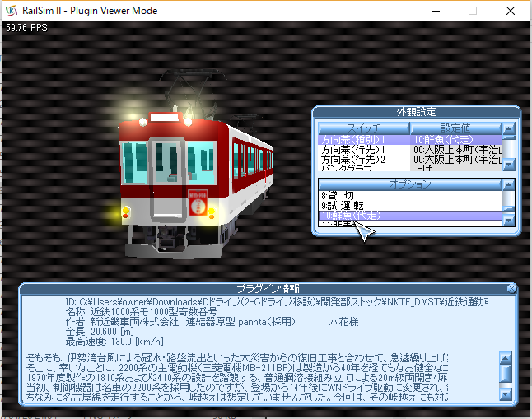532x419 pixels.
Task: Close the RailSim II window
Action: pyautogui.click(x=511, y=11)
